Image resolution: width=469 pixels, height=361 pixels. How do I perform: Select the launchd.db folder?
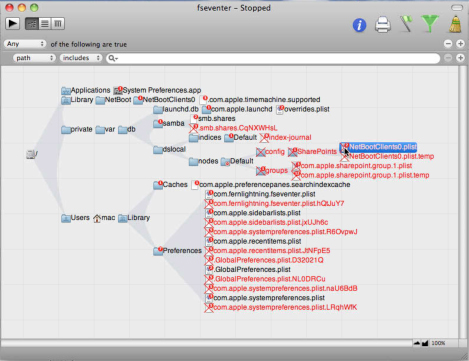pos(176,109)
